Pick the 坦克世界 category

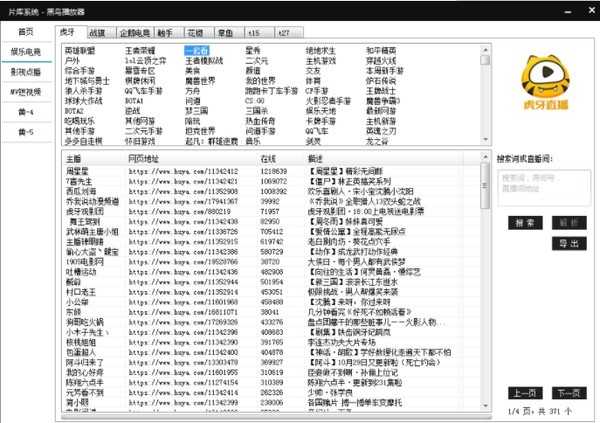(201, 131)
